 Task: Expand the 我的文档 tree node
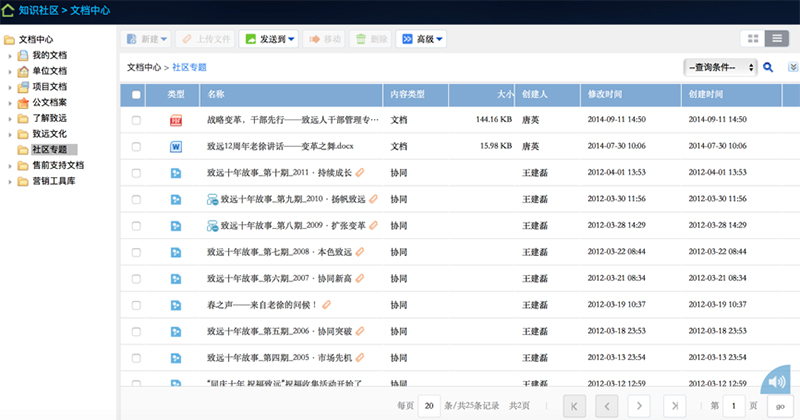[x=10, y=55]
